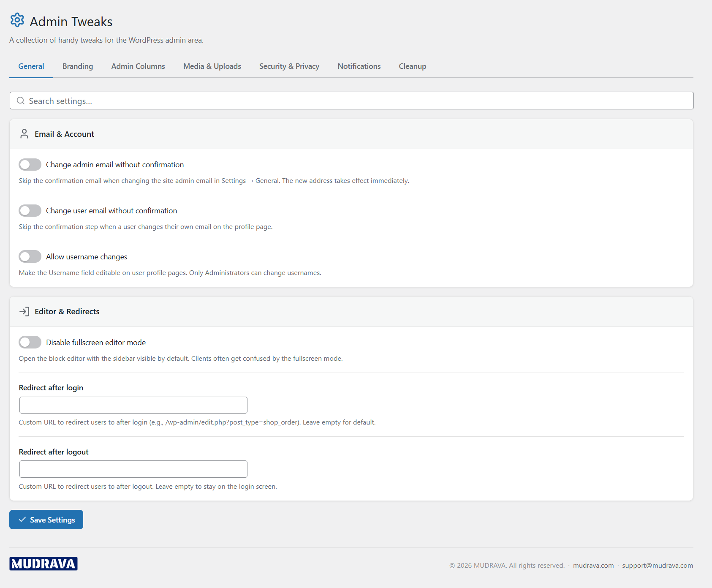
Task: Click the Save Settings button
Action: (46, 520)
